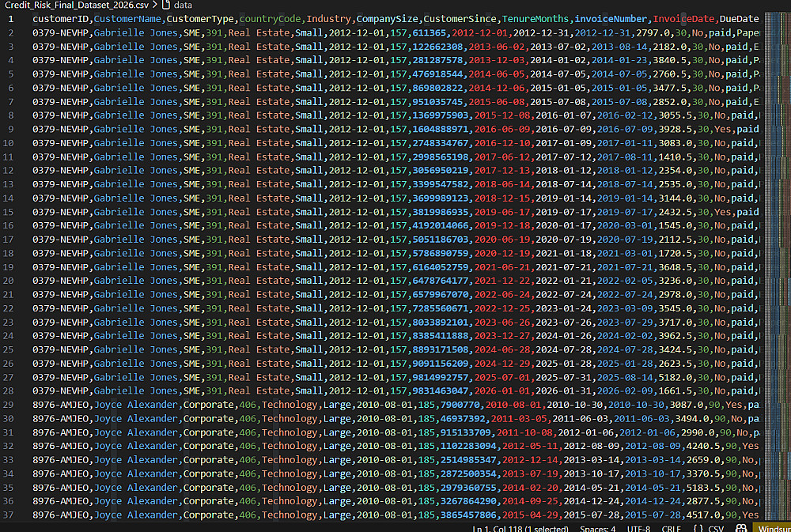Click invoice number 9831463047 on line 28
Image resolution: width=791 pixels, height=532 pixels.
pyautogui.click(x=441, y=391)
